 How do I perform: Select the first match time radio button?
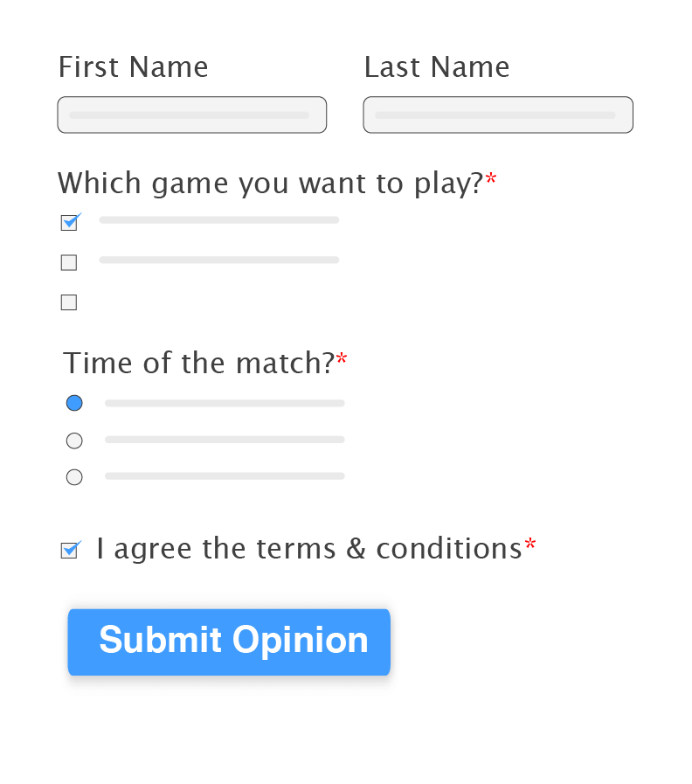tap(74, 403)
